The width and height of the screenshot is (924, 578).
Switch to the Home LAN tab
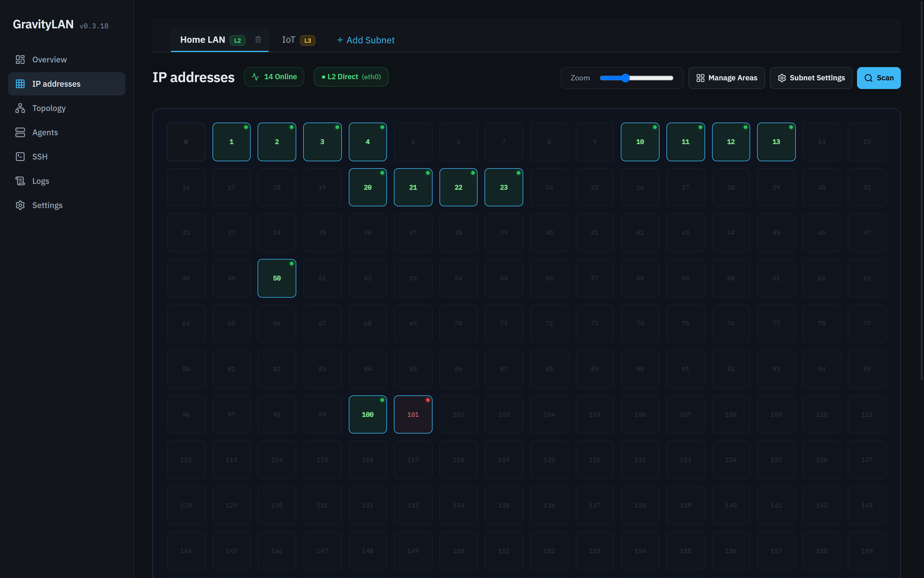[219, 40]
